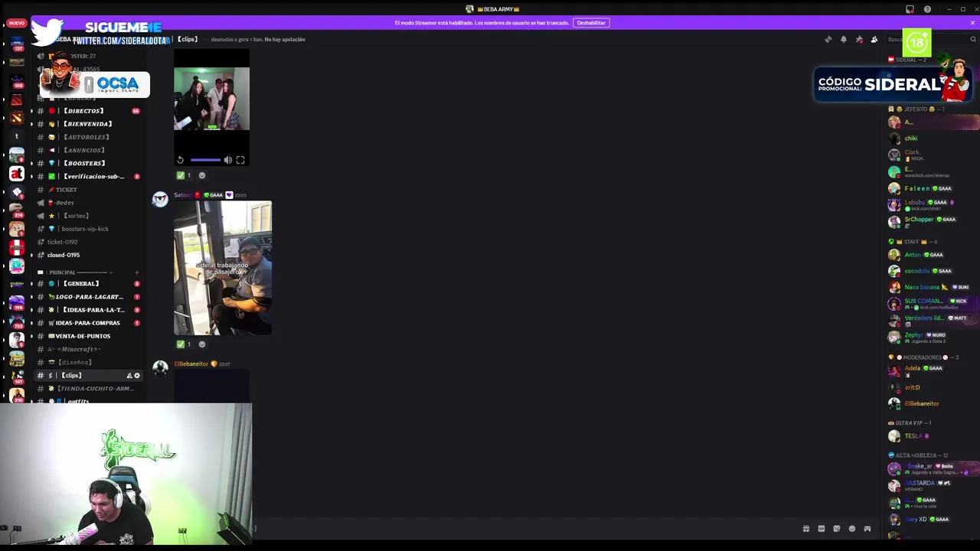
Task: Toggle check mark reaction under bus clip
Action: (x=185, y=344)
